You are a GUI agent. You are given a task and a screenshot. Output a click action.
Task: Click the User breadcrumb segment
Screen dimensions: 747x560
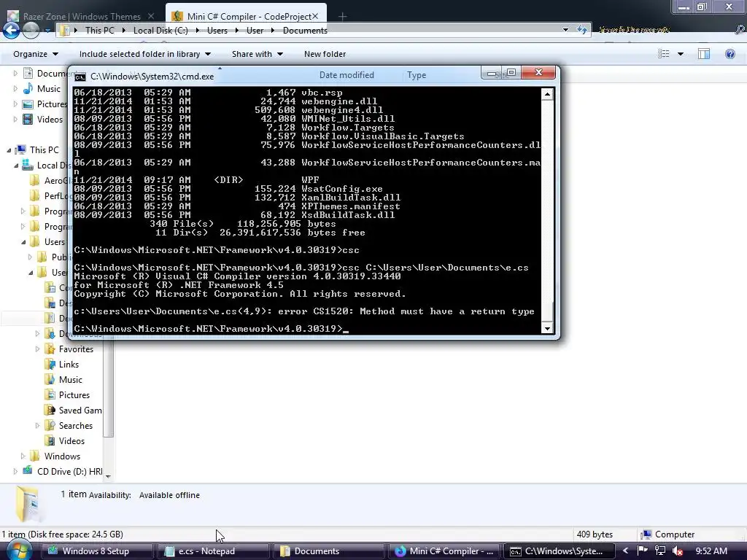[x=255, y=31]
